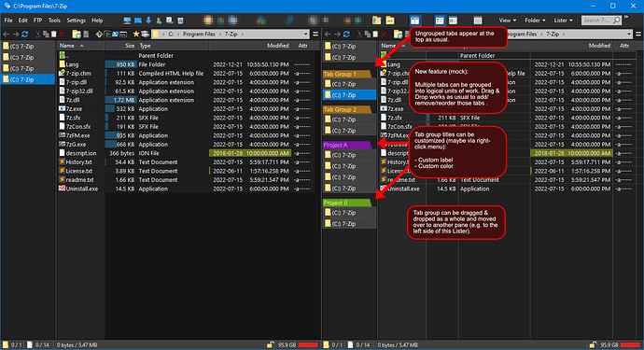Select Tab Group 2 header
The height and width of the screenshot is (350, 644).
[x=347, y=110]
